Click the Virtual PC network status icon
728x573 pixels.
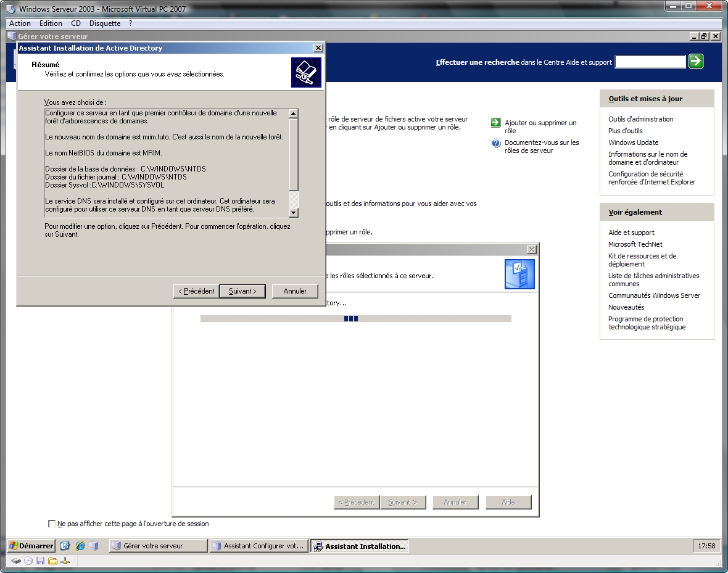[65, 561]
